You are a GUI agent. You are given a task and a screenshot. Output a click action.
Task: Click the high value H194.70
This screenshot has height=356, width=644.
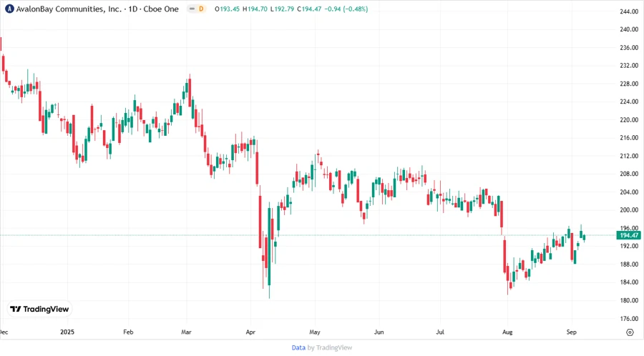point(255,9)
